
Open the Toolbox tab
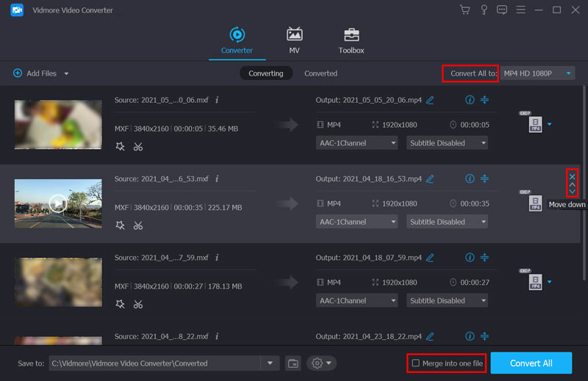(x=351, y=40)
